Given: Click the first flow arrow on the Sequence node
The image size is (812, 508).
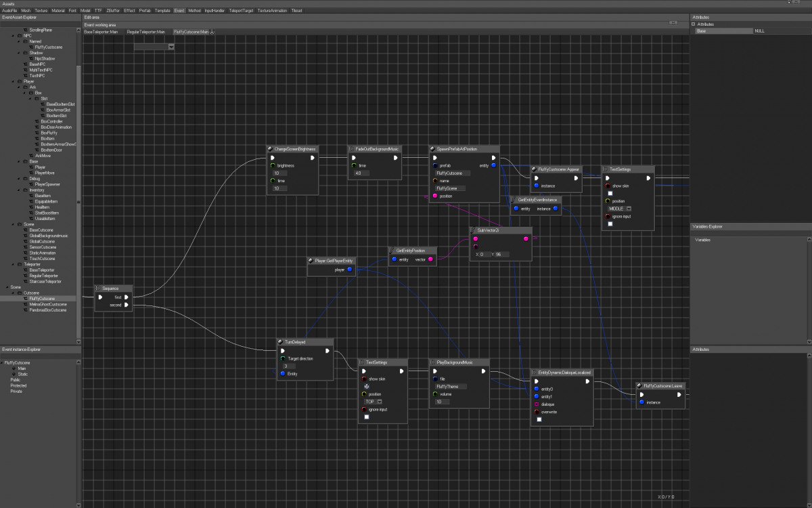Looking at the screenshot, I should click(x=126, y=296).
